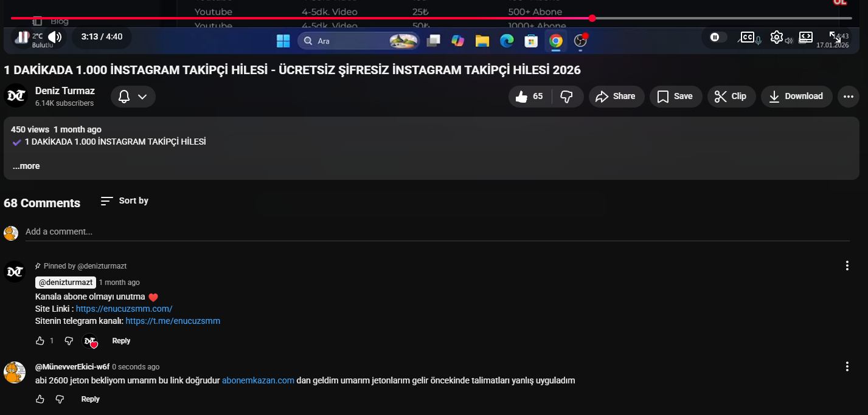868x415 pixels.
Task: Mute the video with the speaker icon
Action: click(x=55, y=37)
